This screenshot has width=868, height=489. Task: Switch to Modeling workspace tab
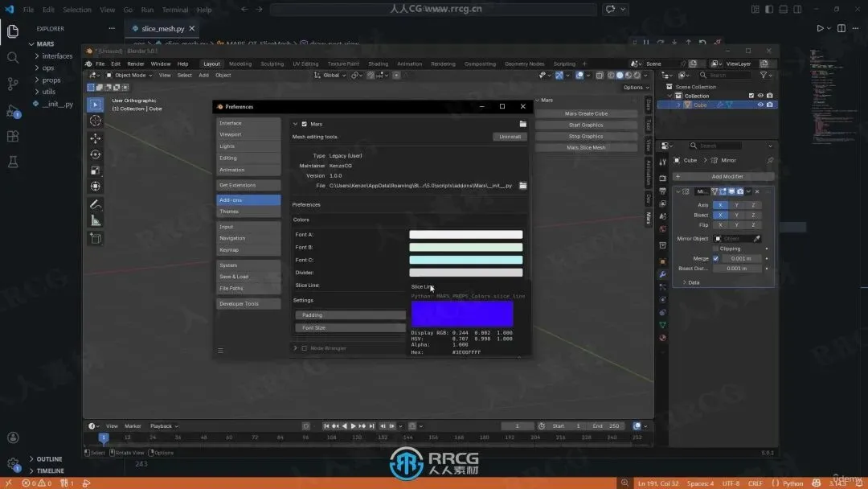pyautogui.click(x=240, y=64)
